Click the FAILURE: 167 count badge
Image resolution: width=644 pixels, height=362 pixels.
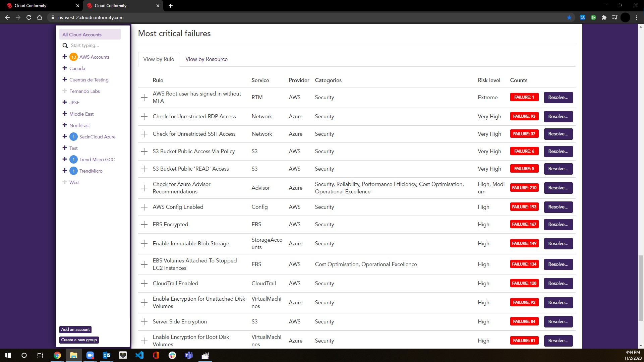(524, 225)
